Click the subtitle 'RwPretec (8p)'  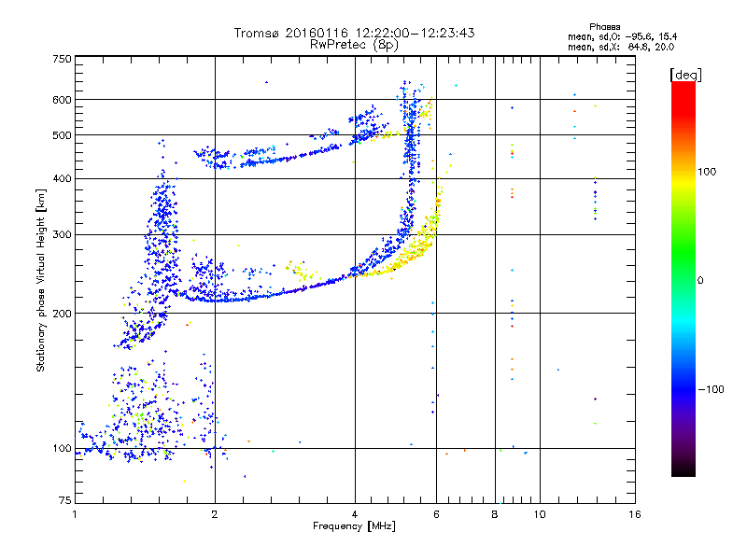click(355, 45)
